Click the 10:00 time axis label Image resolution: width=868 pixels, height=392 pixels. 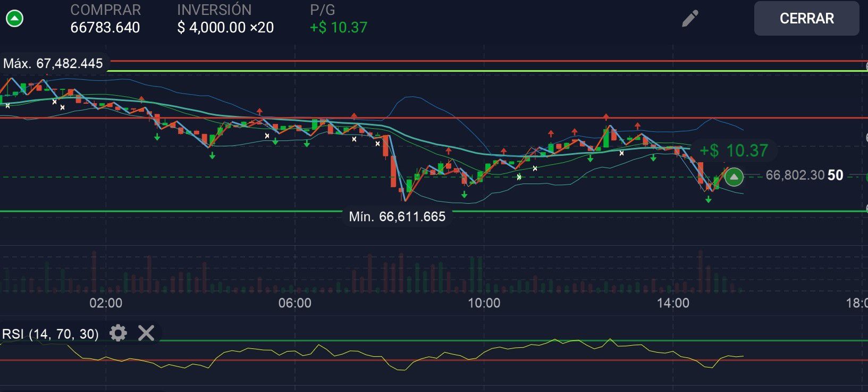484,303
